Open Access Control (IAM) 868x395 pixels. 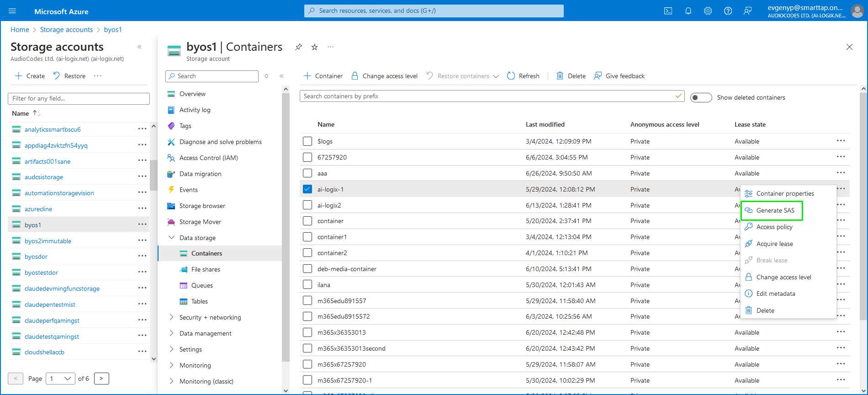(x=208, y=158)
